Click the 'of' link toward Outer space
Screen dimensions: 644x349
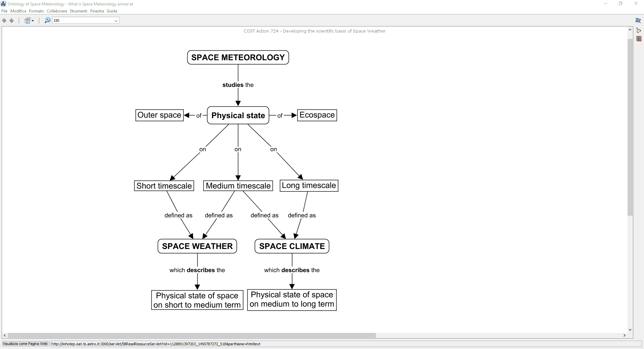click(x=199, y=115)
